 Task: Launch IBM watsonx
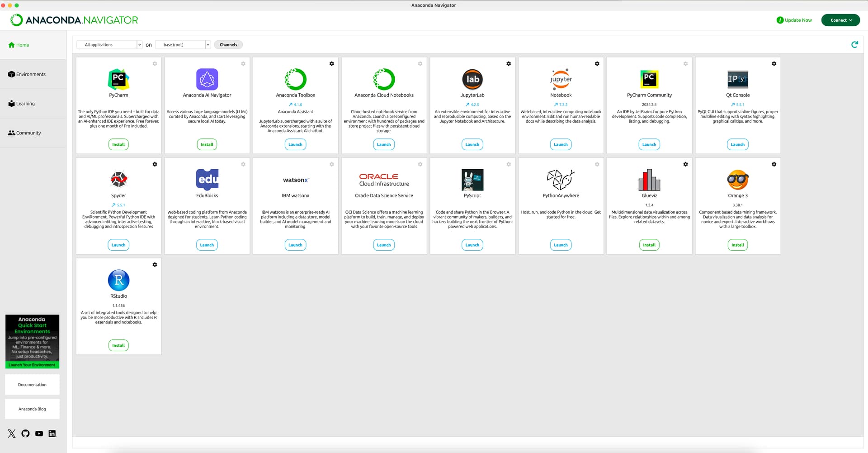click(296, 245)
